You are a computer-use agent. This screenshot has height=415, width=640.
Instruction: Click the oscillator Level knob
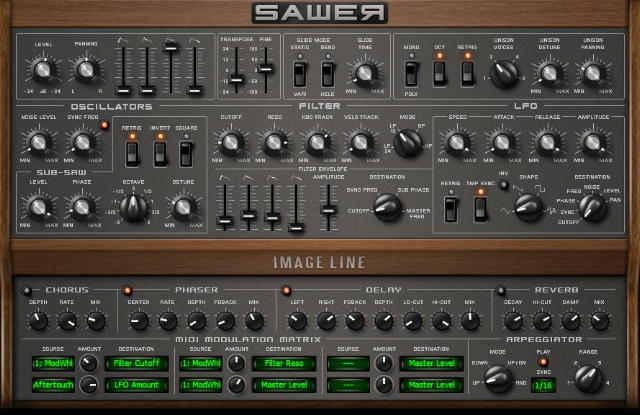tap(43, 70)
